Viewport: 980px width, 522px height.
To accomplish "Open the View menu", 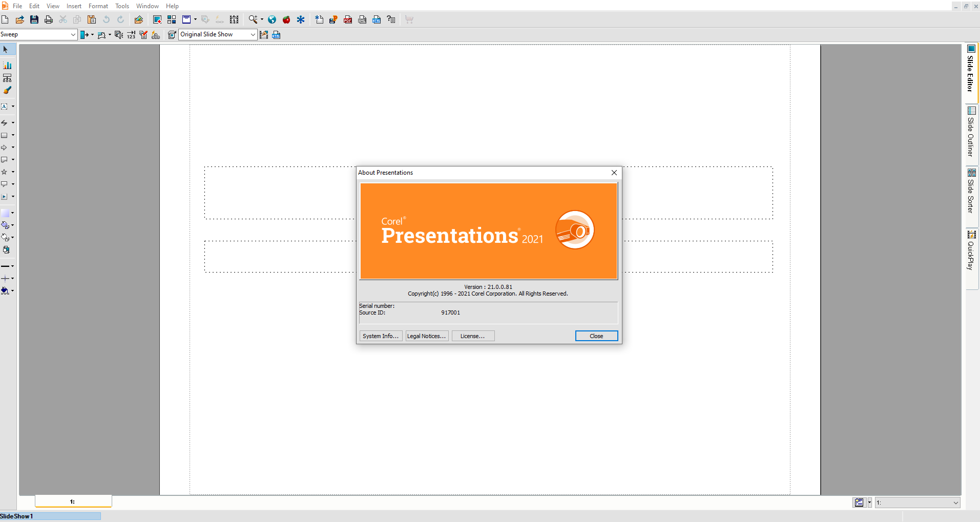I will pyautogui.click(x=53, y=6).
